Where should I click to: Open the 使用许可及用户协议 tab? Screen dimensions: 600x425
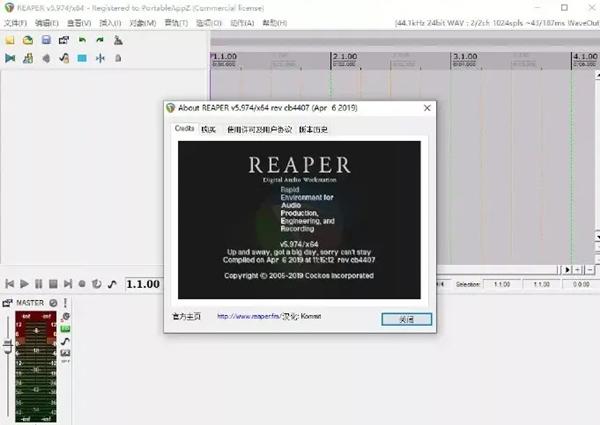coord(259,130)
